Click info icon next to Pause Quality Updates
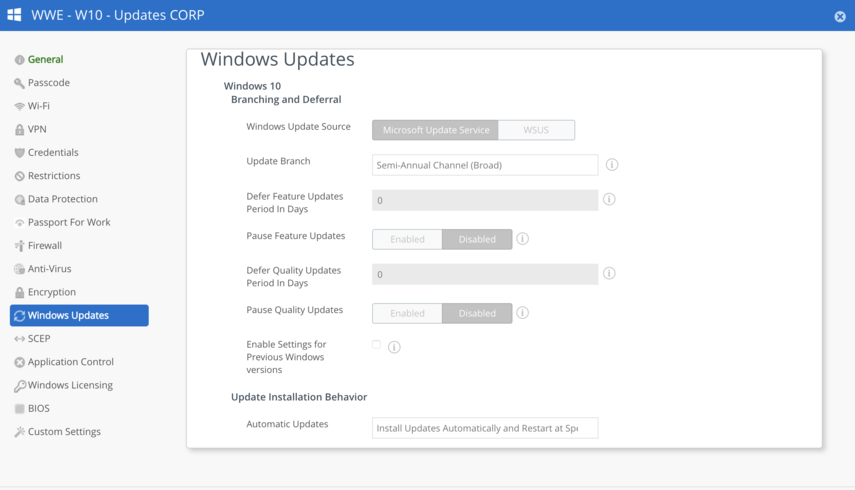Viewport: 855px width, 490px height. (x=522, y=313)
